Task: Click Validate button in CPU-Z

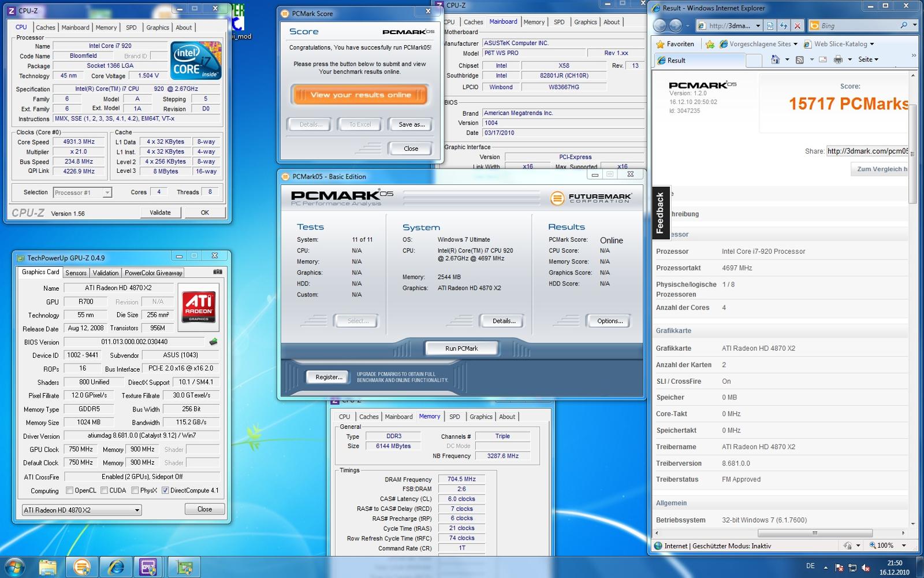Action: coord(160,213)
